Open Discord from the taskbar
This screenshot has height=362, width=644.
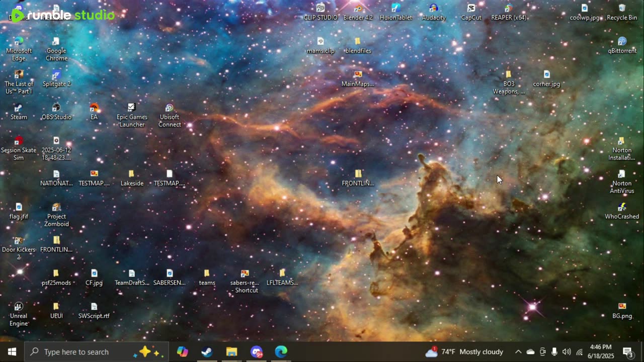[256, 352]
